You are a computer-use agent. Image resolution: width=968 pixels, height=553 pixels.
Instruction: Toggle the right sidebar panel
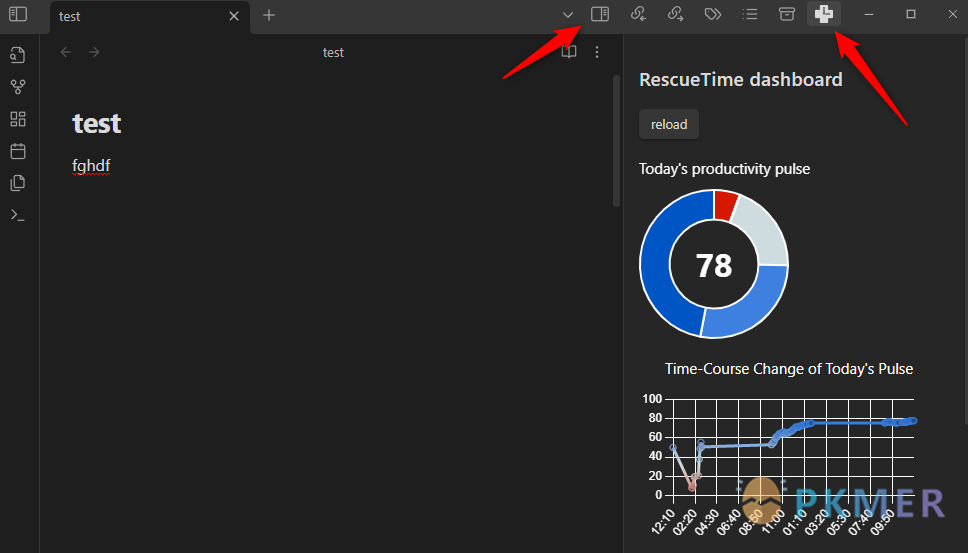pos(600,14)
